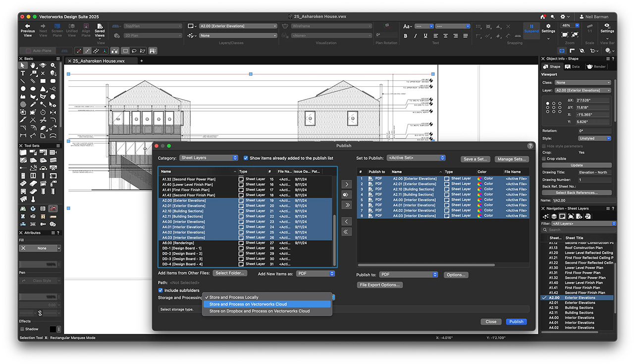Switch to the Render tab in Object Info

click(x=597, y=66)
